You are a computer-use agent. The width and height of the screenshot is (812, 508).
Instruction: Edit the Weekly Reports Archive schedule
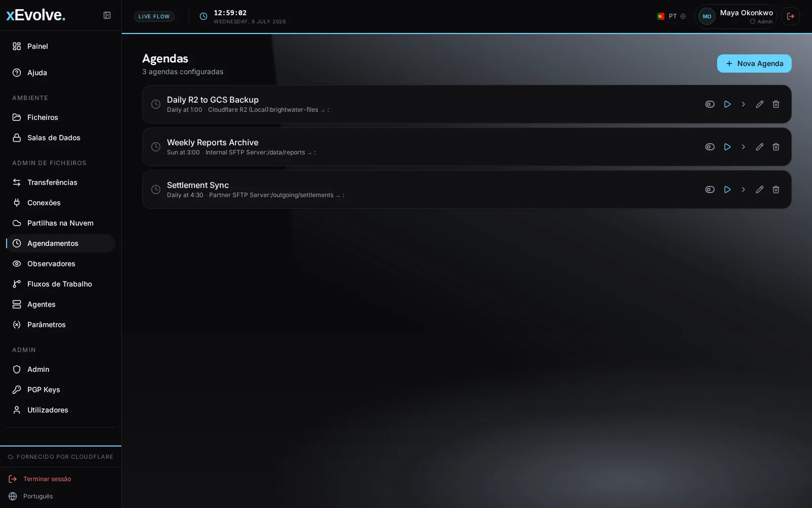pos(760,147)
